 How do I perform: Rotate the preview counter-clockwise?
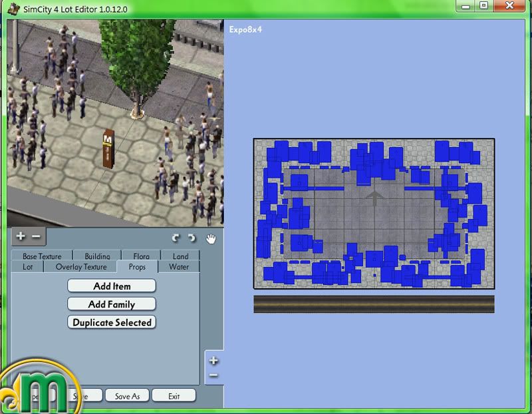point(176,238)
